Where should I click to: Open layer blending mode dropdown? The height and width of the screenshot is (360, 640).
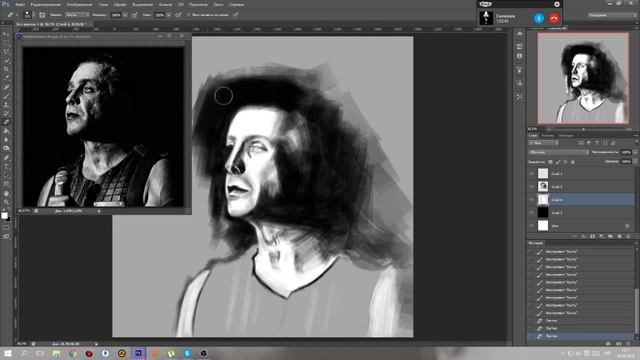pos(558,152)
